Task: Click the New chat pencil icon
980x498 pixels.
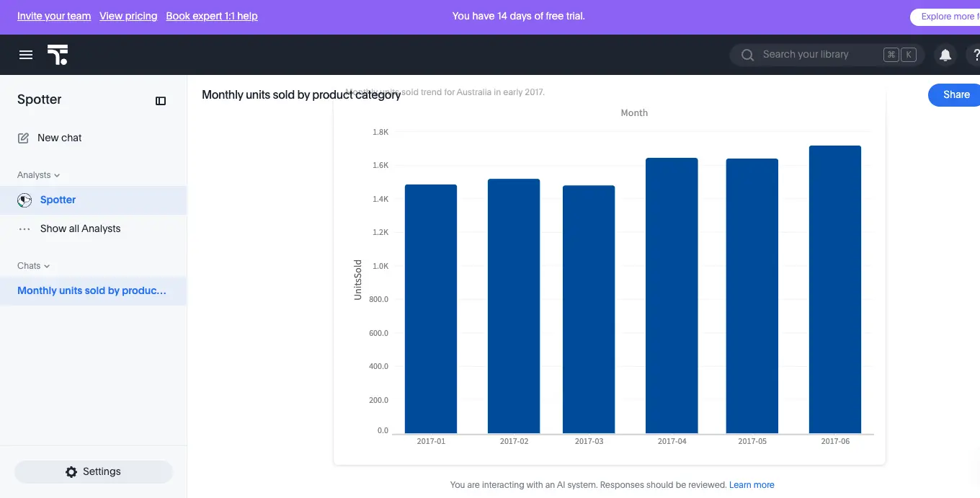Action: [x=23, y=138]
